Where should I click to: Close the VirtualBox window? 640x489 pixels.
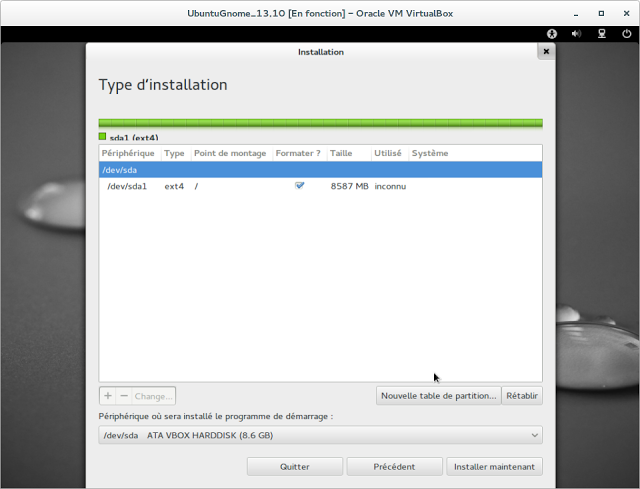point(627,13)
